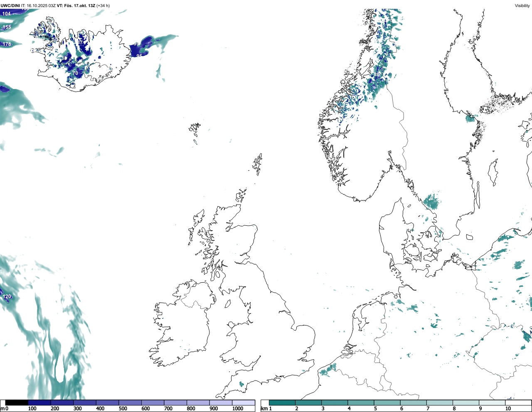
Task: Click the '5' tick label on the km legend
Action: pos(375,409)
